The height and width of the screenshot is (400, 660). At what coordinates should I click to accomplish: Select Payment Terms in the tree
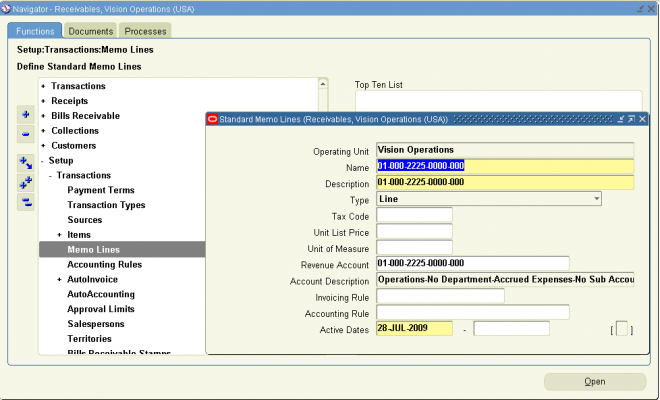point(101,190)
